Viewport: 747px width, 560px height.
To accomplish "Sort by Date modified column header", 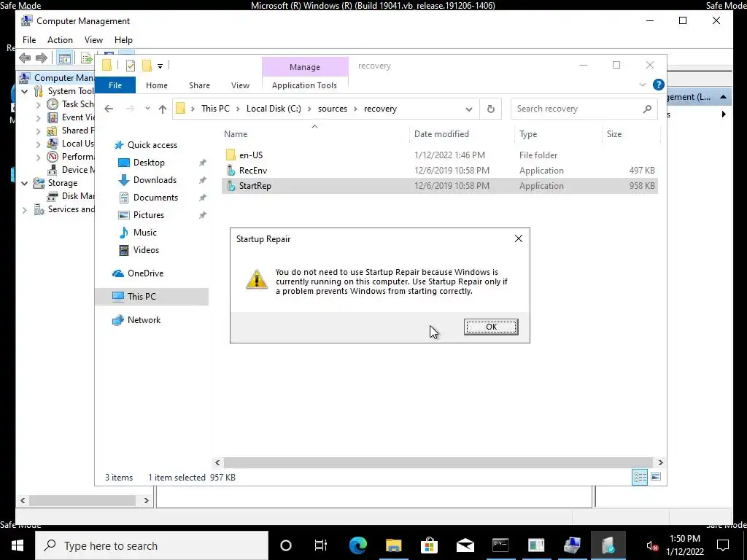I will tap(462, 134).
